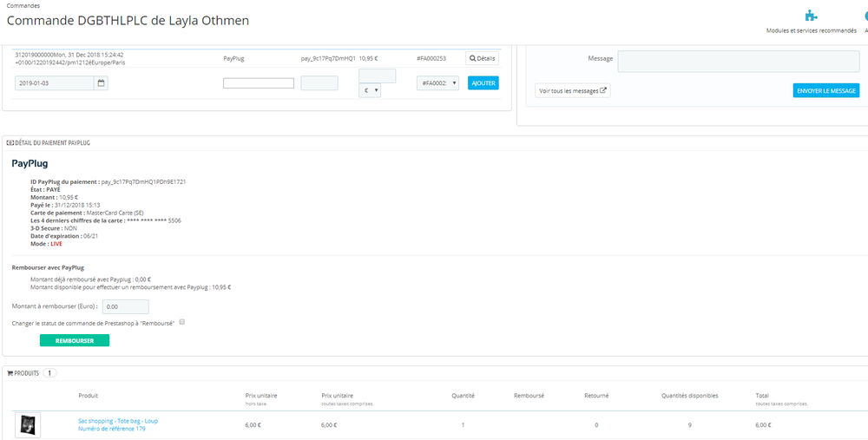Viewport: 868px width, 440px height.
Task: Click the PayPlug payment detail header icon
Action: (x=10, y=143)
